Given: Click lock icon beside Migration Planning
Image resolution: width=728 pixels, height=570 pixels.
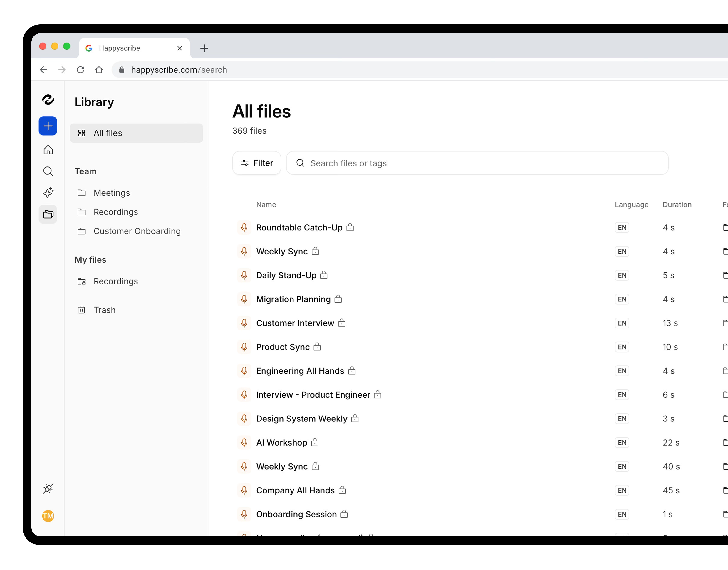Looking at the screenshot, I should click(338, 299).
